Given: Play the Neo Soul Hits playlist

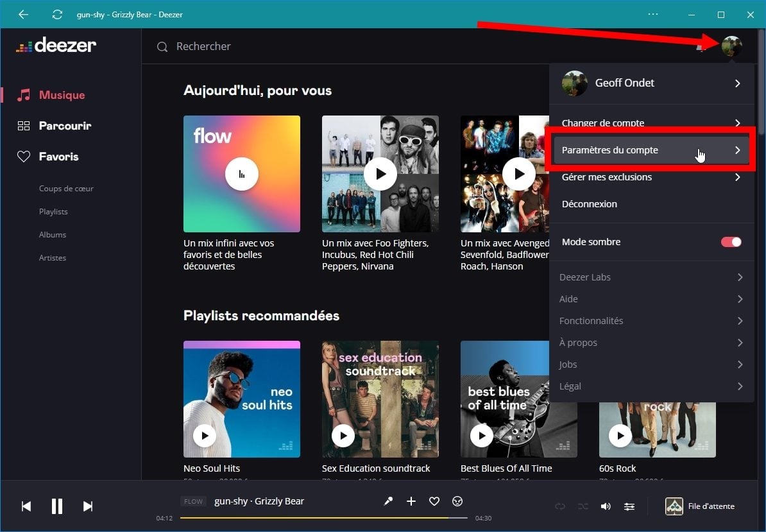Looking at the screenshot, I should [205, 435].
